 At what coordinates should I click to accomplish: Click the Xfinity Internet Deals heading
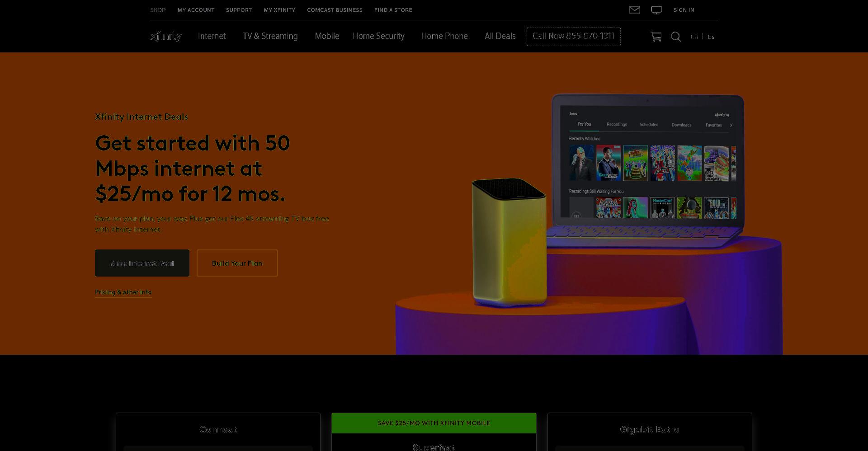pyautogui.click(x=142, y=117)
